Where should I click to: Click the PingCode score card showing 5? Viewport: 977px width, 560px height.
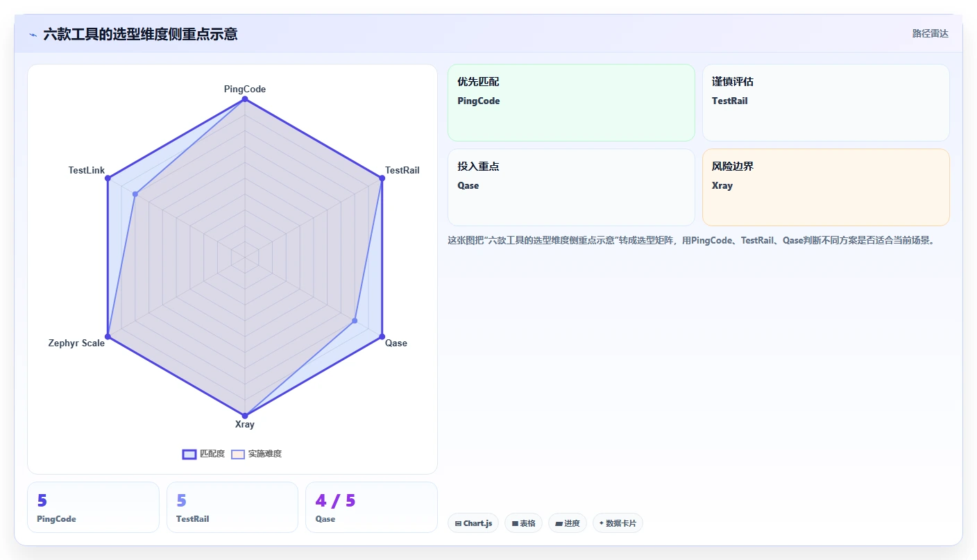coord(94,507)
